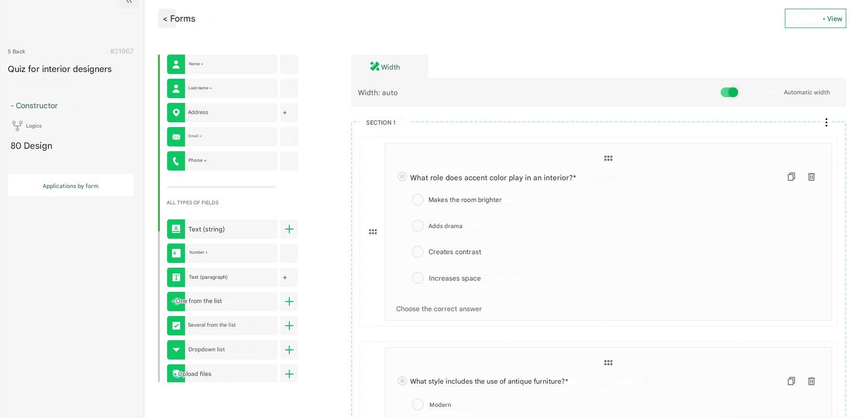Add Several from the list field

click(289, 326)
